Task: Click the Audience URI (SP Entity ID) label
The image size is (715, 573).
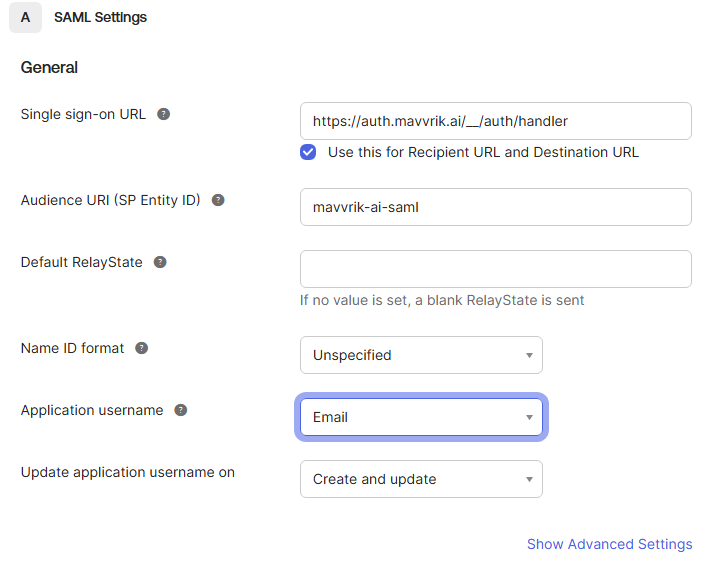Action: 111,200
